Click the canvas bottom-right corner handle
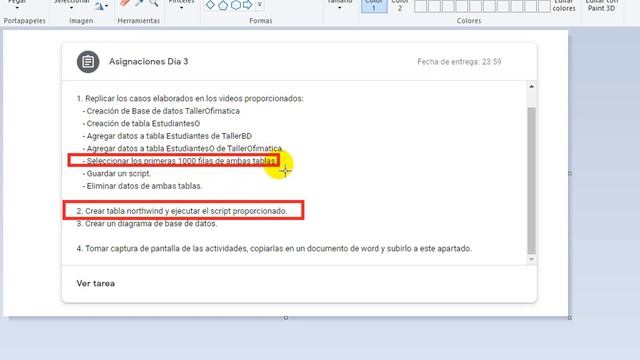Image resolution: width=640 pixels, height=360 pixels. coord(570,318)
